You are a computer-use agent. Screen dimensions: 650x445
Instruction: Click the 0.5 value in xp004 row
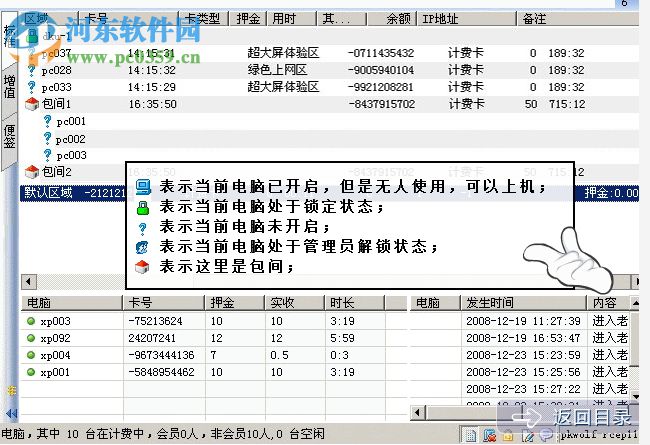click(x=279, y=355)
